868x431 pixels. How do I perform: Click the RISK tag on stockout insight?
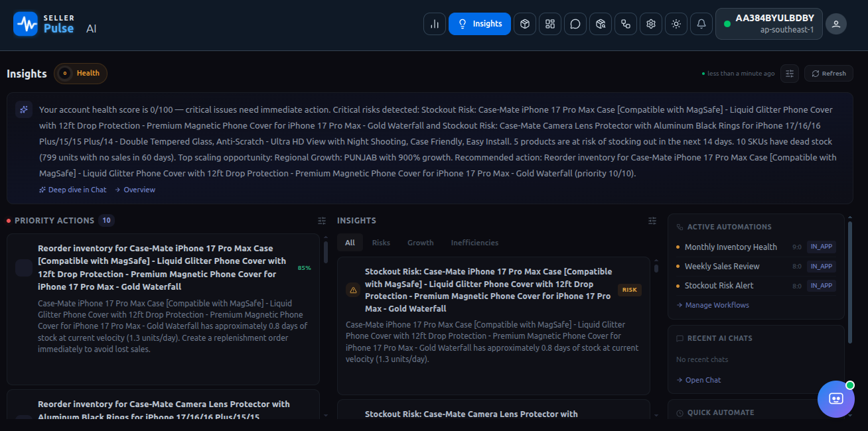(x=630, y=290)
